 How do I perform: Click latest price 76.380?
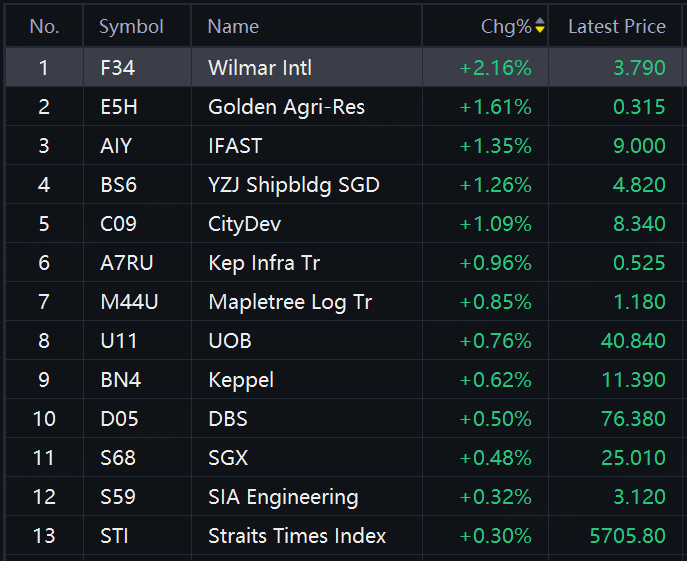click(x=634, y=419)
